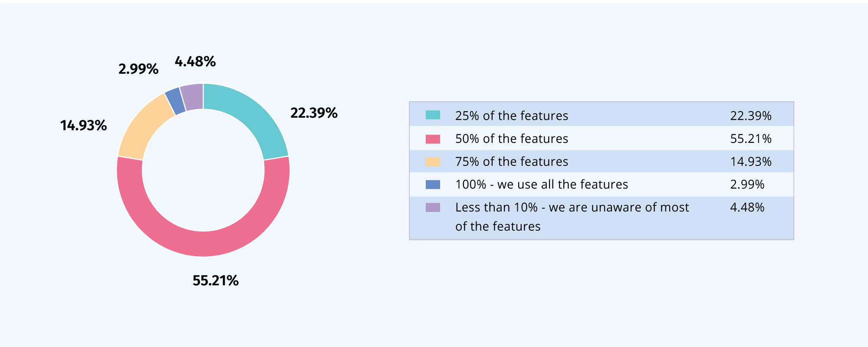Image resolution: width=868 pixels, height=347 pixels.
Task: Click the 55.21% label below the donut
Action: pyautogui.click(x=216, y=281)
